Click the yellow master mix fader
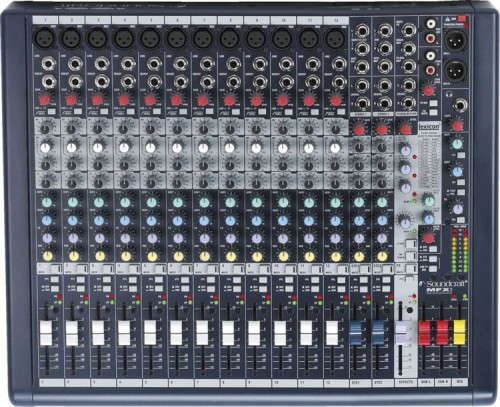This screenshot has height=407, width=500. coord(460,332)
